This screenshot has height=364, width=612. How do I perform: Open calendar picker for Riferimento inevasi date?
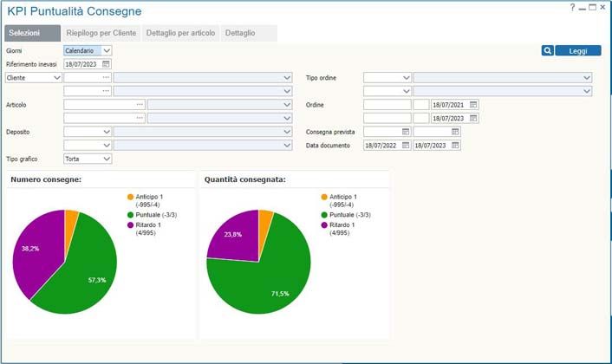coord(106,64)
